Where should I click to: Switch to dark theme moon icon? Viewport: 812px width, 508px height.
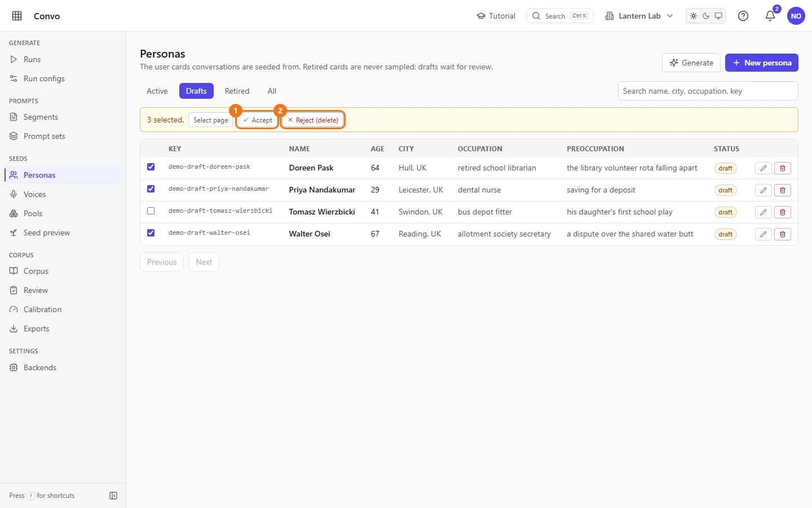tap(706, 16)
